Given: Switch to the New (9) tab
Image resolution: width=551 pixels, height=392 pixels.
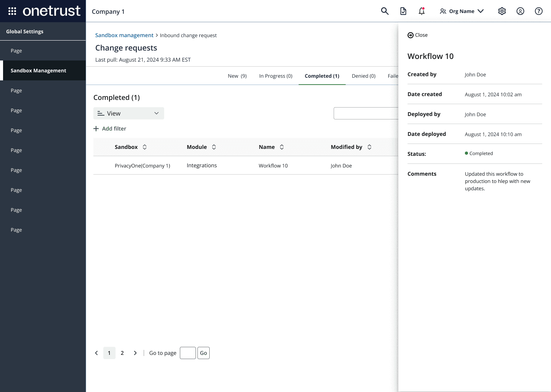Looking at the screenshot, I should (x=237, y=76).
